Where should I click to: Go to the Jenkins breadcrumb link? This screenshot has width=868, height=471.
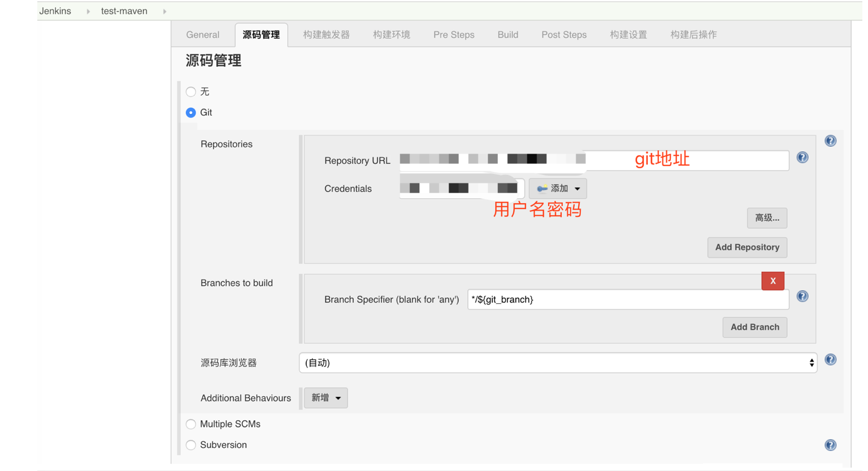pyautogui.click(x=55, y=11)
